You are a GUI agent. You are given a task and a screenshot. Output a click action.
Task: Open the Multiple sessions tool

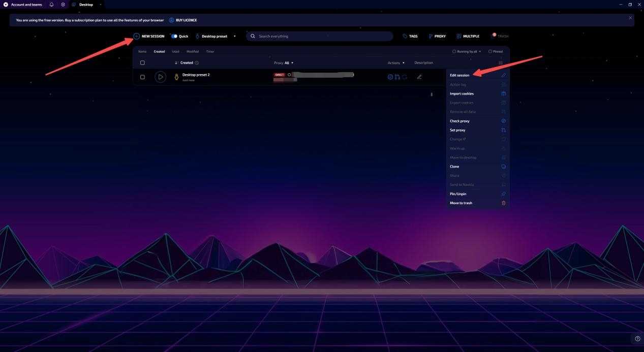pyautogui.click(x=468, y=36)
